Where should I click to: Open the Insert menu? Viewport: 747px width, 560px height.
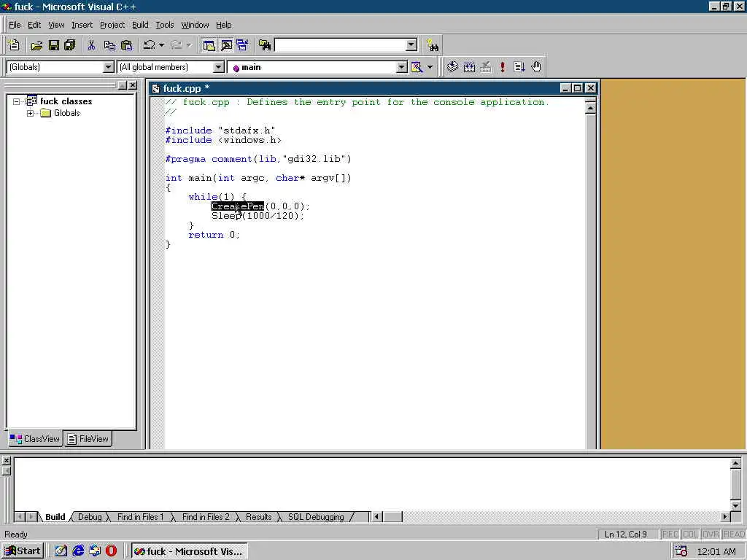click(82, 25)
